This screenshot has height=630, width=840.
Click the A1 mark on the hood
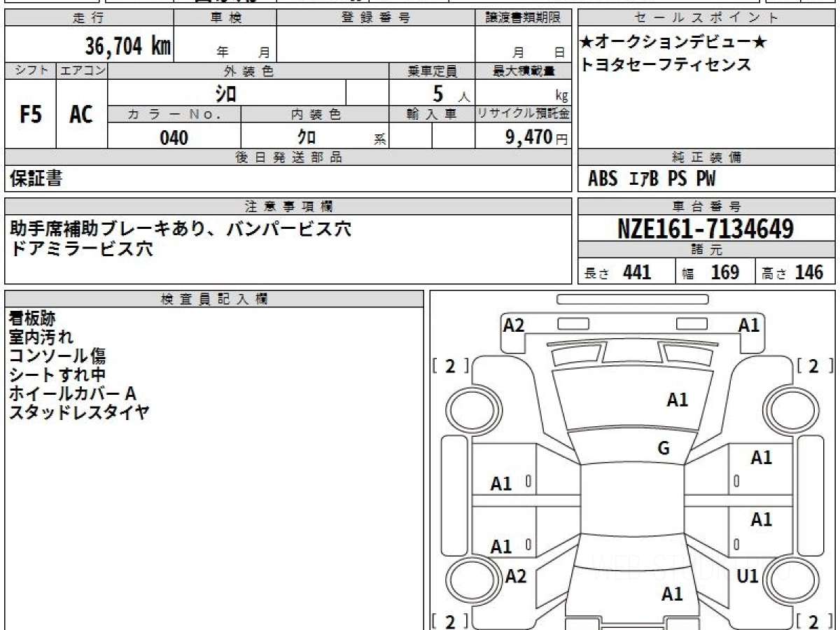click(x=678, y=400)
